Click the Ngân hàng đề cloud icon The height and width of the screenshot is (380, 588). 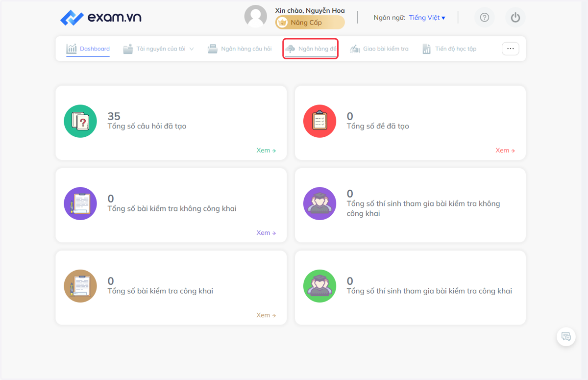tap(290, 49)
